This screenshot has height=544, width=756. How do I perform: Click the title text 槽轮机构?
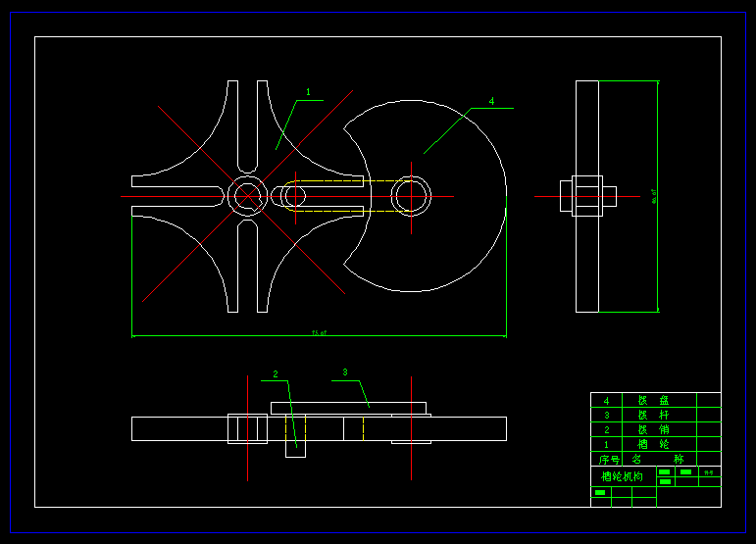[x=622, y=476]
